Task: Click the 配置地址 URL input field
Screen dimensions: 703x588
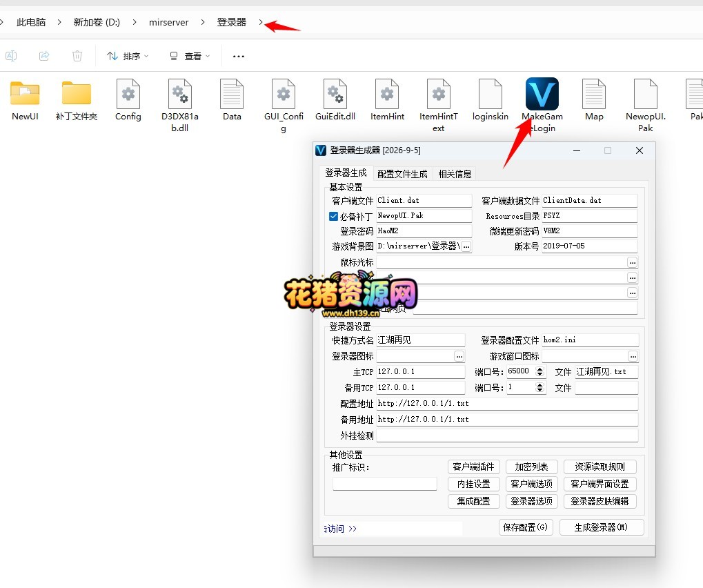Action: click(507, 403)
